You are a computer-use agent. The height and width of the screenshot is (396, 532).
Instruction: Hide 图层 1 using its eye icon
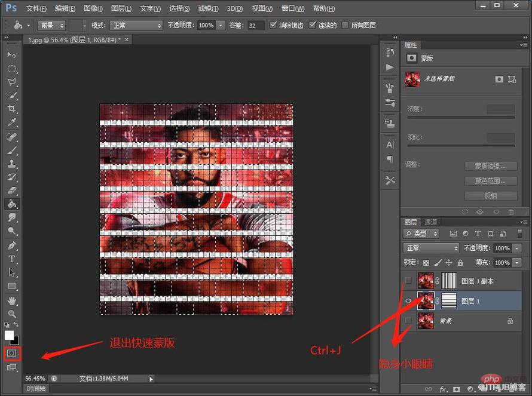tap(408, 300)
